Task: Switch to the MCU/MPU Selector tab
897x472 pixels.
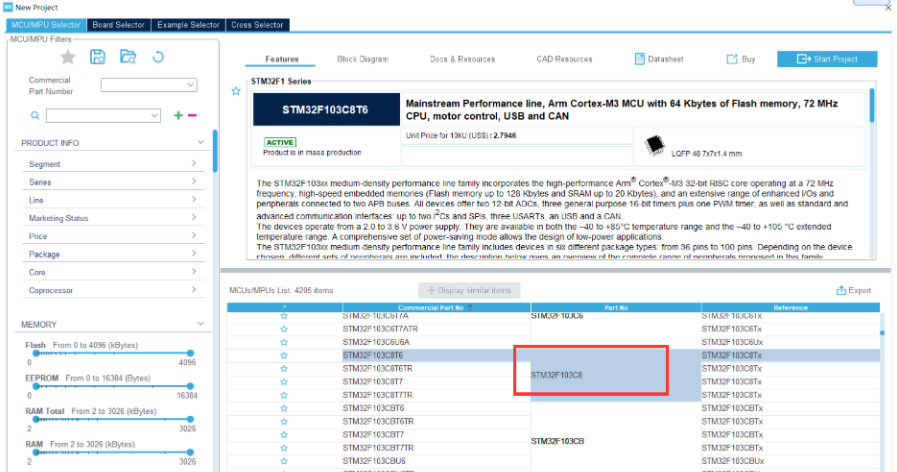Action: [46, 25]
